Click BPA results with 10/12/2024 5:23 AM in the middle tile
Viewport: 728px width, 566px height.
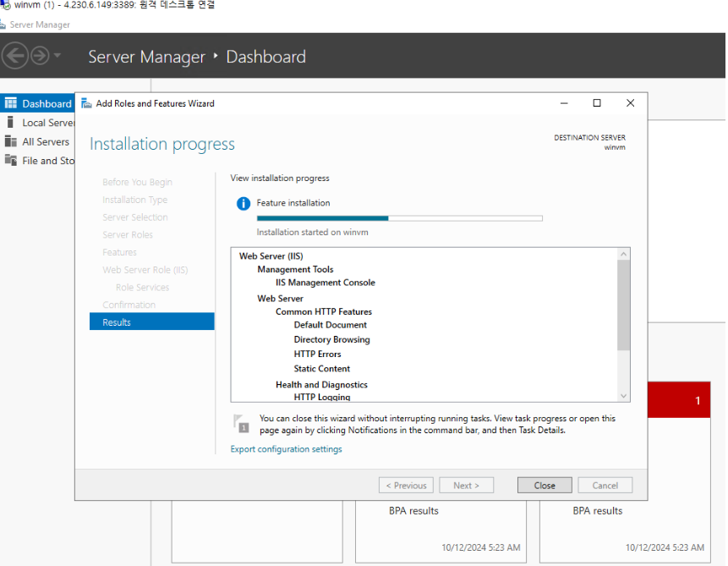[x=413, y=510]
